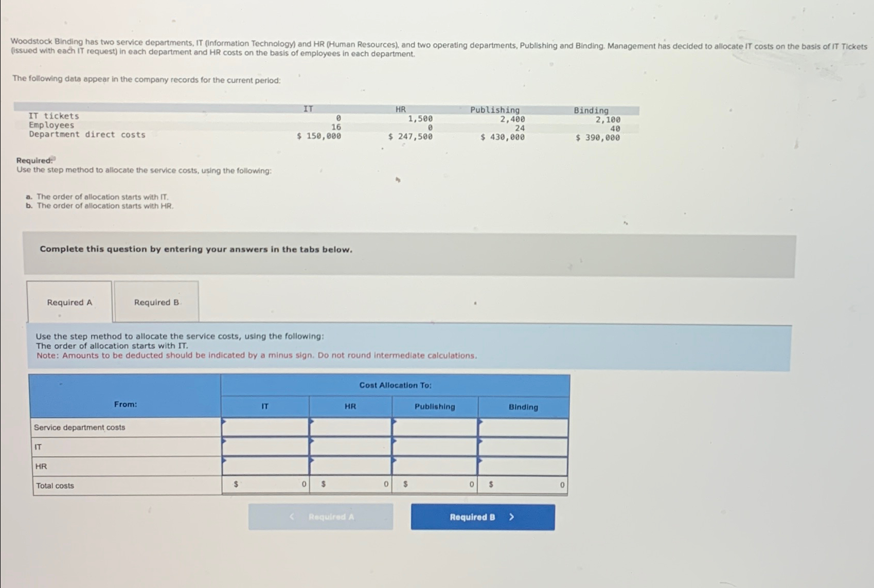Click the IT row cell under Binding column
This screenshot has width=874, height=588.
coord(523,447)
